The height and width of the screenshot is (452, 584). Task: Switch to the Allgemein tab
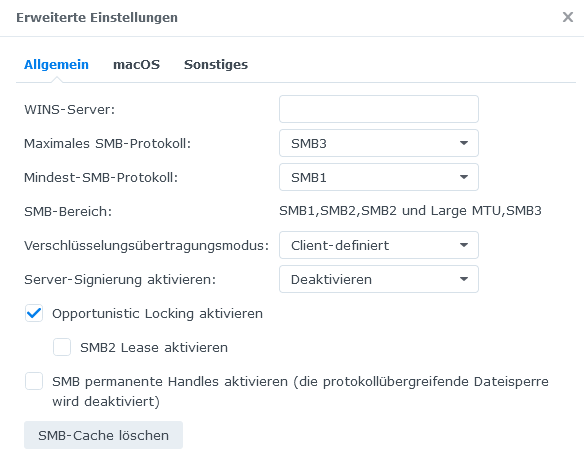point(56,65)
